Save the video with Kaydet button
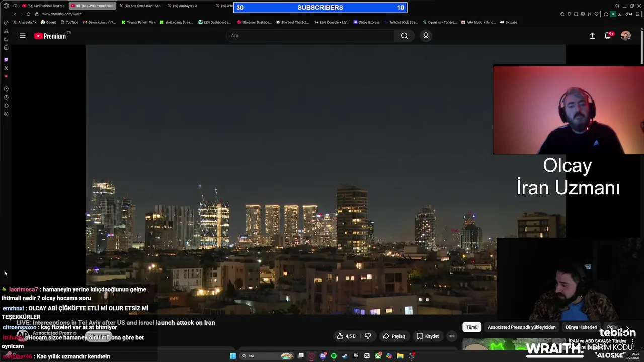The image size is (644, 362). (x=427, y=336)
